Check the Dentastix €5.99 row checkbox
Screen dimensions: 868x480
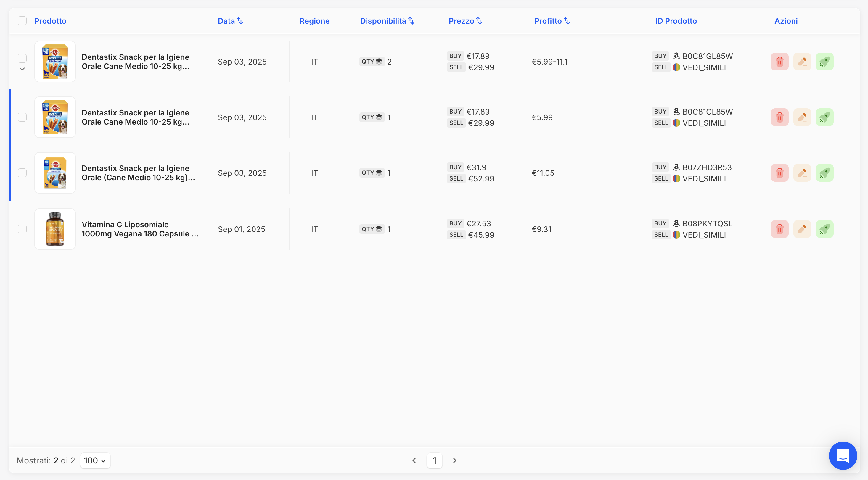[22, 117]
